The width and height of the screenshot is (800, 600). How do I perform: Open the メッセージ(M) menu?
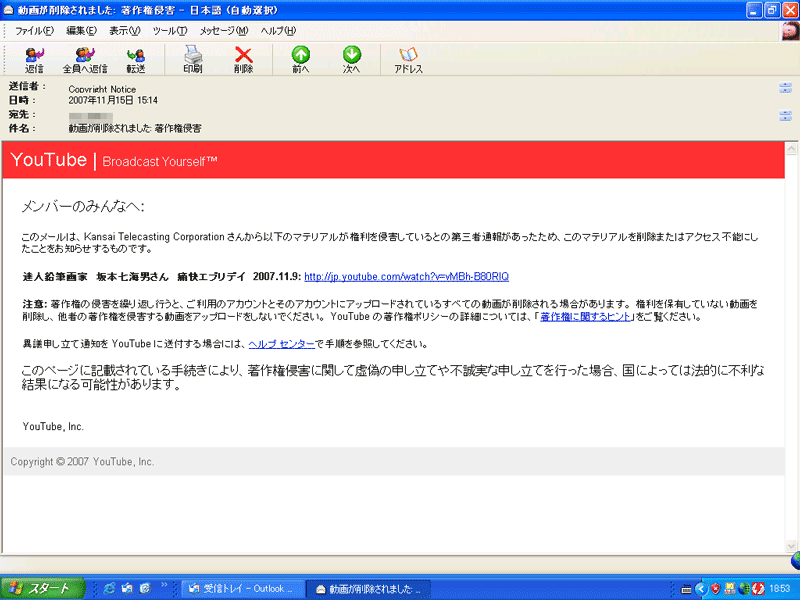coord(224,31)
